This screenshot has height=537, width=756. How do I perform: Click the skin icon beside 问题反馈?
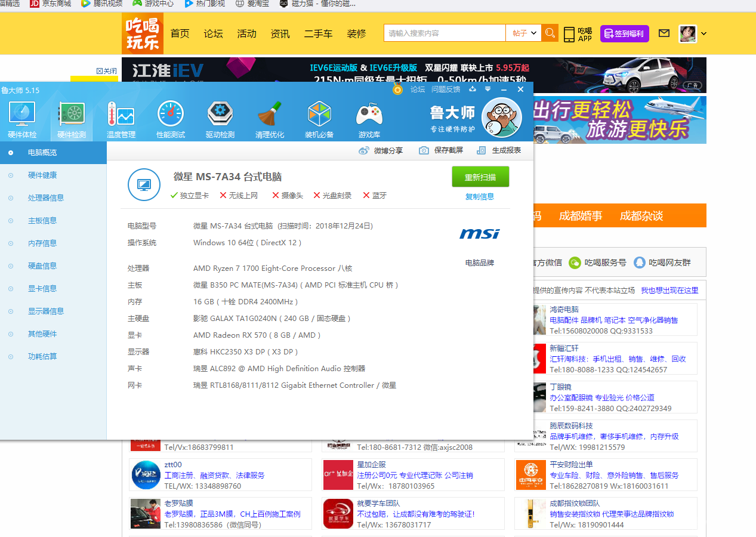[x=473, y=89]
